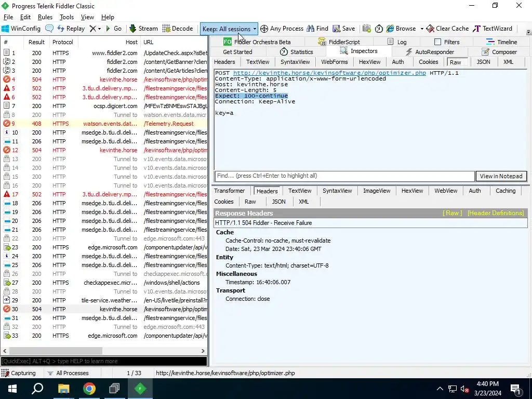Open Task View on taskbar
Viewport: 532px width, 399px height.
[114, 389]
